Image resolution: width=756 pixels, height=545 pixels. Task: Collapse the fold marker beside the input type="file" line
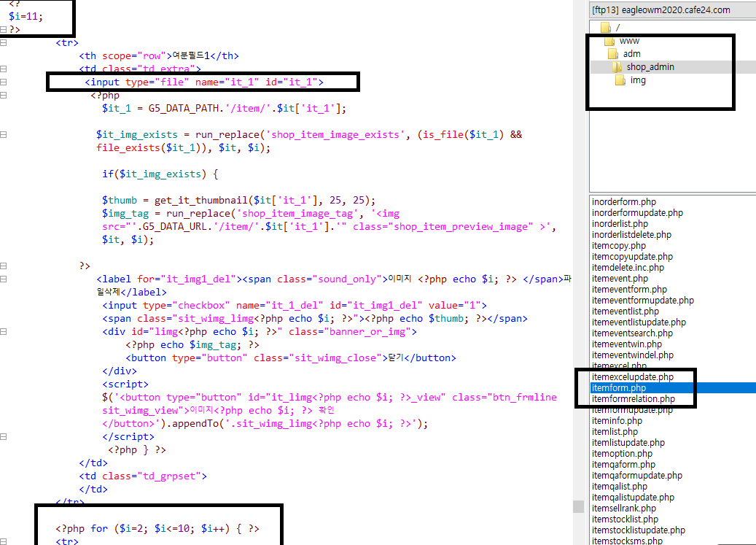point(4,82)
